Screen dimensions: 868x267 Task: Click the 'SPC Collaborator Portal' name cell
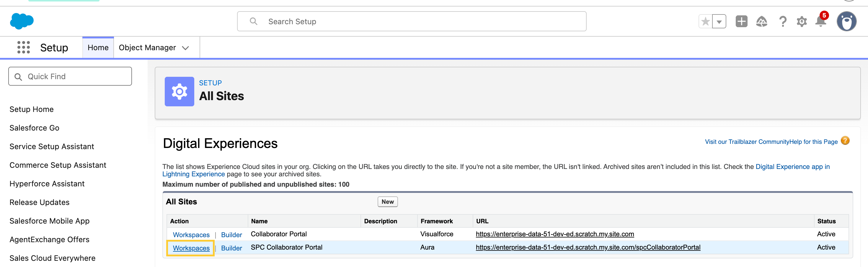(x=287, y=247)
